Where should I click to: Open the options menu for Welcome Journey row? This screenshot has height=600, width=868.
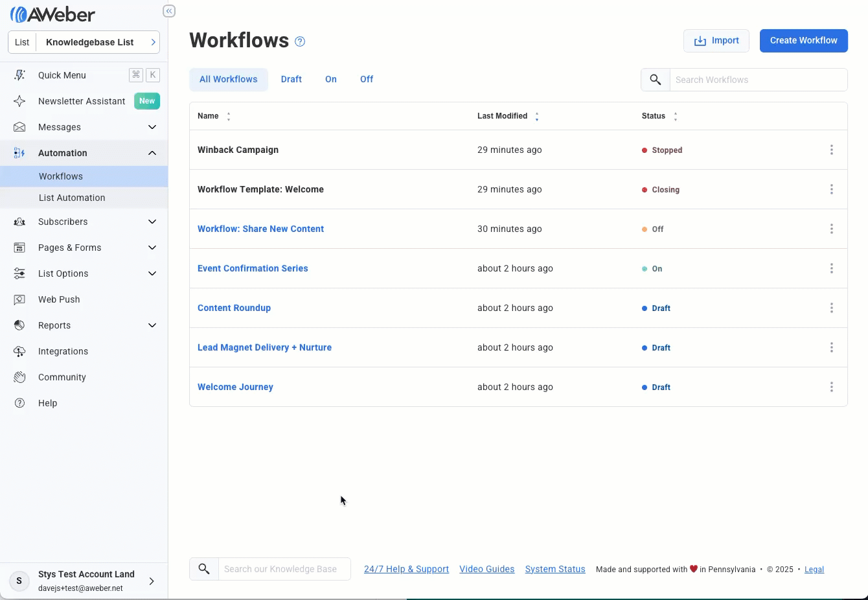tap(831, 387)
